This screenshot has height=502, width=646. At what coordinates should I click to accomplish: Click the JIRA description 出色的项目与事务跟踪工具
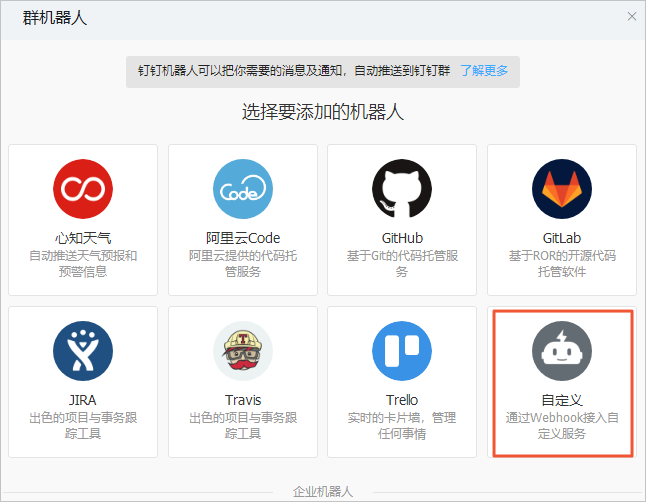click(x=83, y=425)
